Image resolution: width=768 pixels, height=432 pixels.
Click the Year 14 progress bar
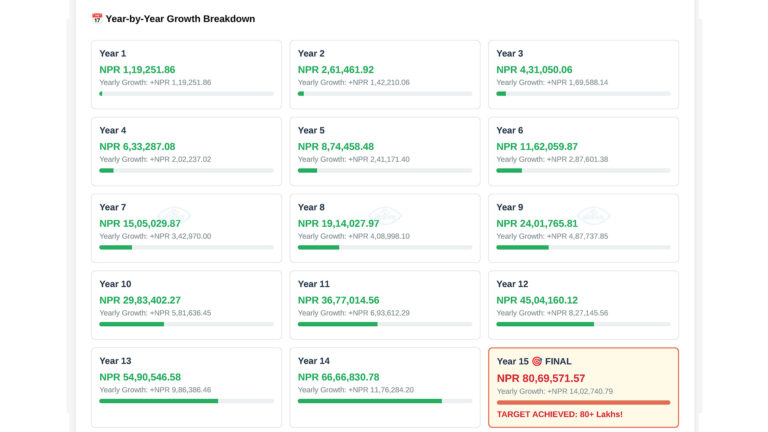[384, 401]
